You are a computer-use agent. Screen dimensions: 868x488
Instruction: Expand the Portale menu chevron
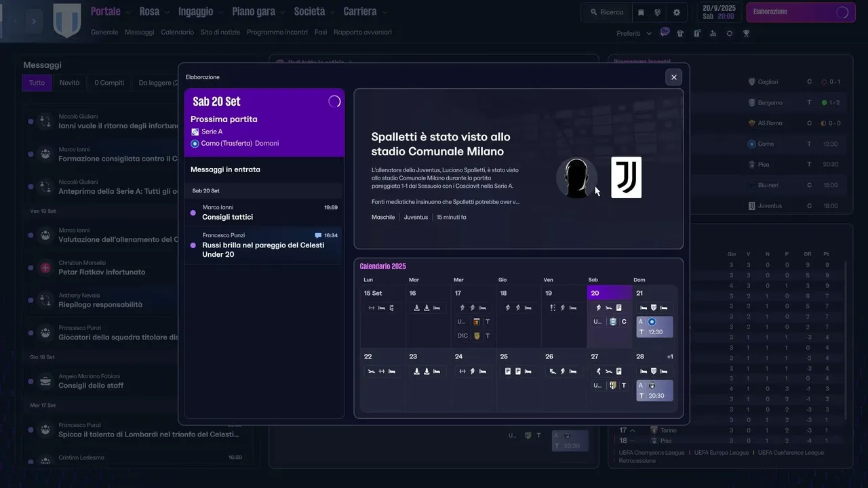pyautogui.click(x=128, y=12)
